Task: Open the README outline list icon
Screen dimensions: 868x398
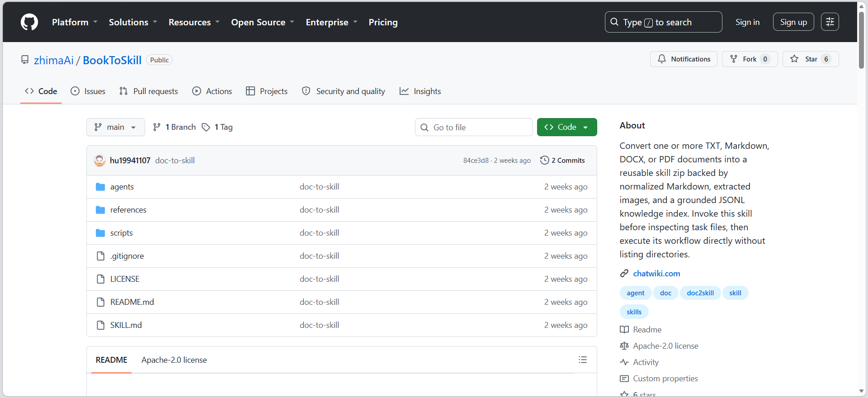Action: pyautogui.click(x=582, y=360)
